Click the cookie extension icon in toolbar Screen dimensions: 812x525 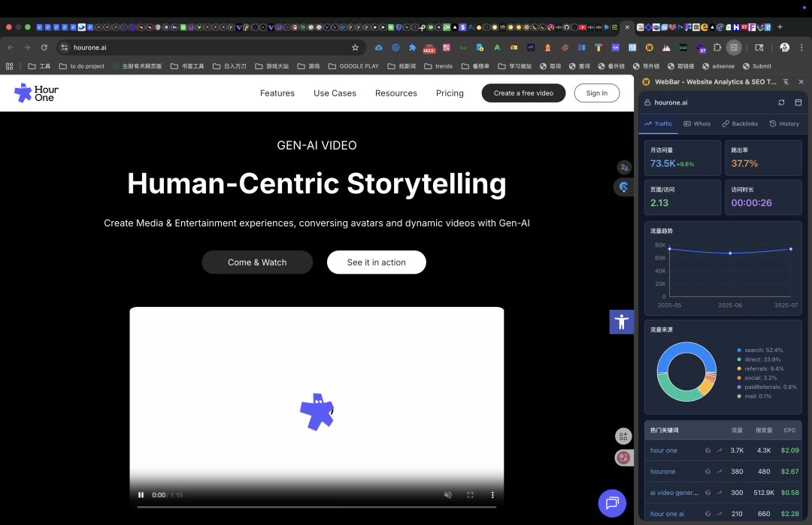(565, 47)
